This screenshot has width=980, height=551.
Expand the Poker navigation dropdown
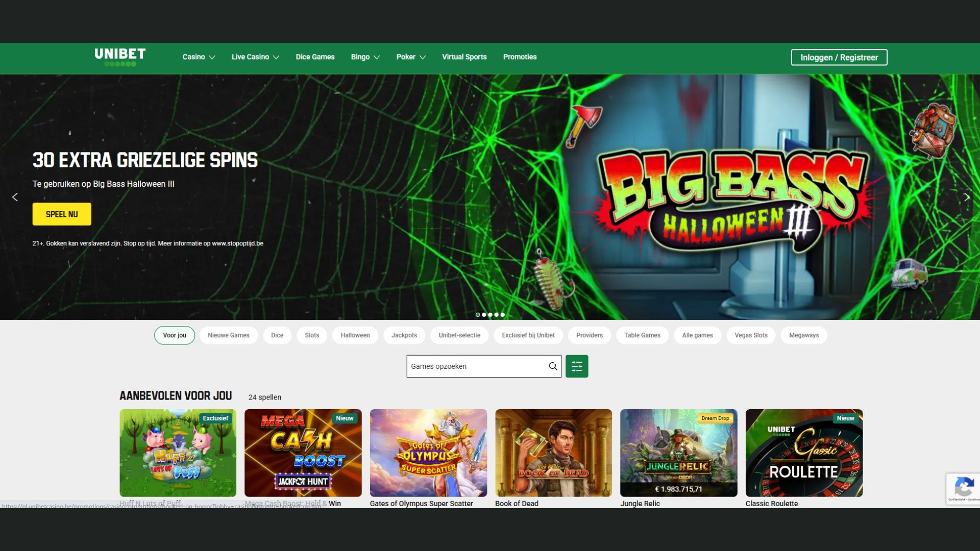[410, 57]
